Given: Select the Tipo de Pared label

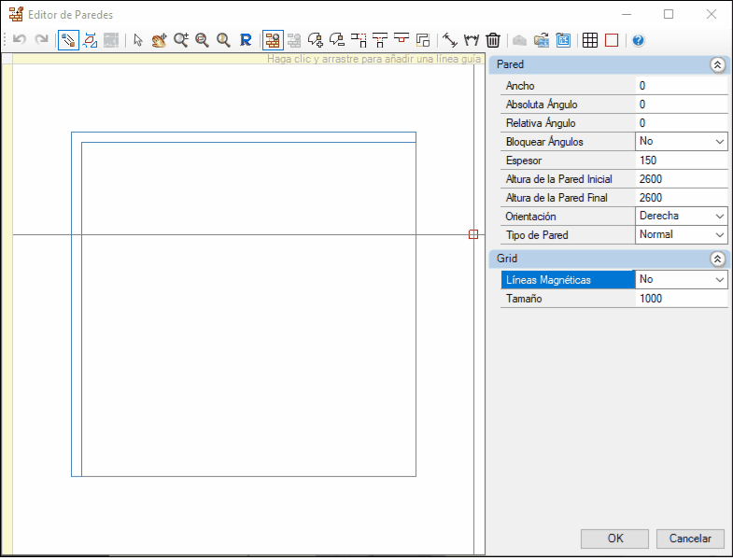Looking at the screenshot, I should pos(537,235).
